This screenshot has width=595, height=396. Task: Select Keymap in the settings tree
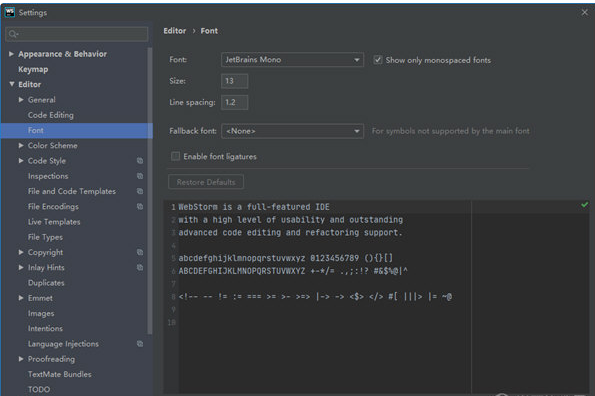click(x=33, y=69)
